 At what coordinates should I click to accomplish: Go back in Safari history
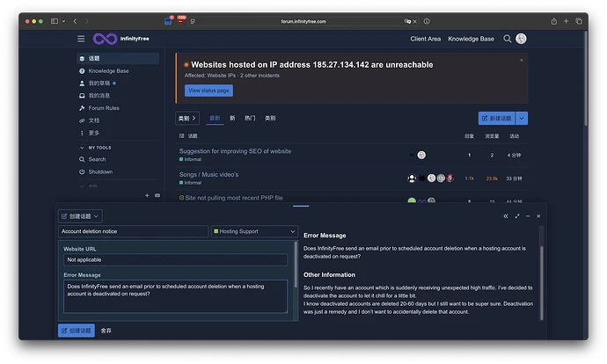point(75,21)
